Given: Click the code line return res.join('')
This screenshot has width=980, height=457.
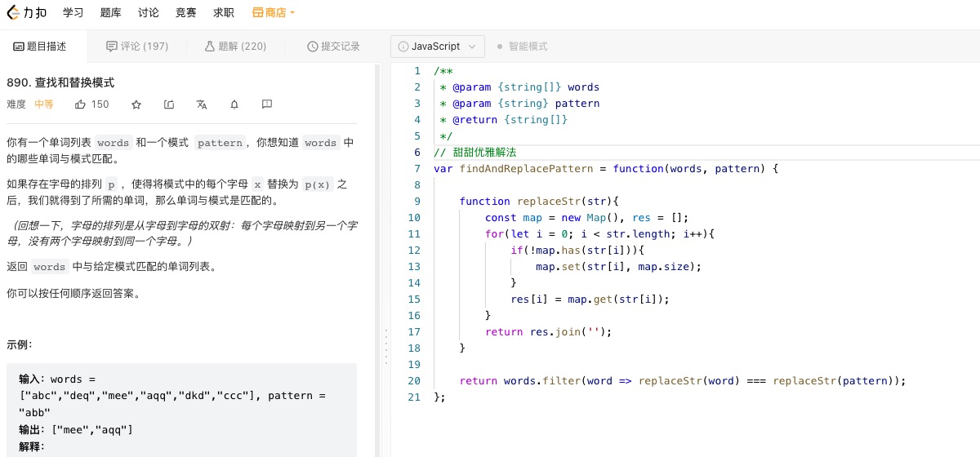Looking at the screenshot, I should 548,332.
